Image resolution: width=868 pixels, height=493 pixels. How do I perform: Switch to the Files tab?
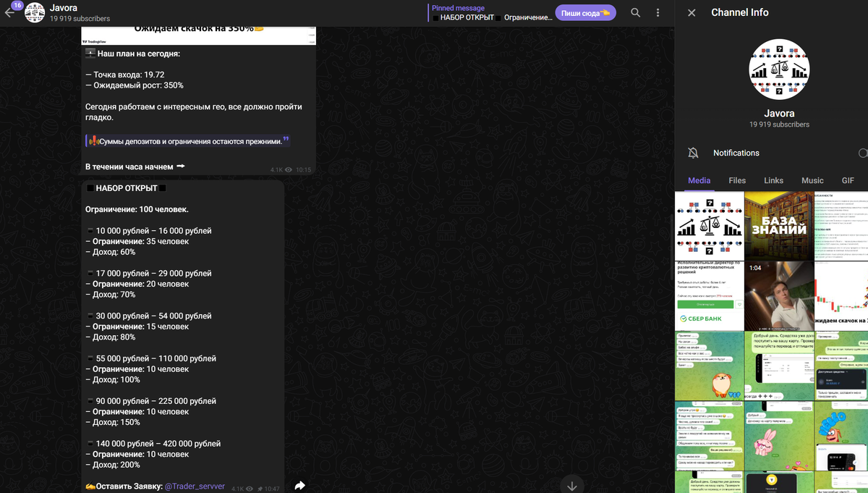[737, 180]
